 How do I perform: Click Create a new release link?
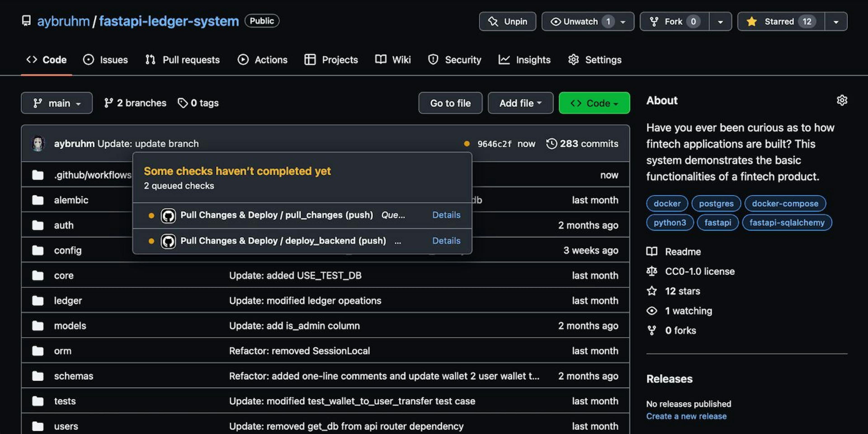coord(686,416)
